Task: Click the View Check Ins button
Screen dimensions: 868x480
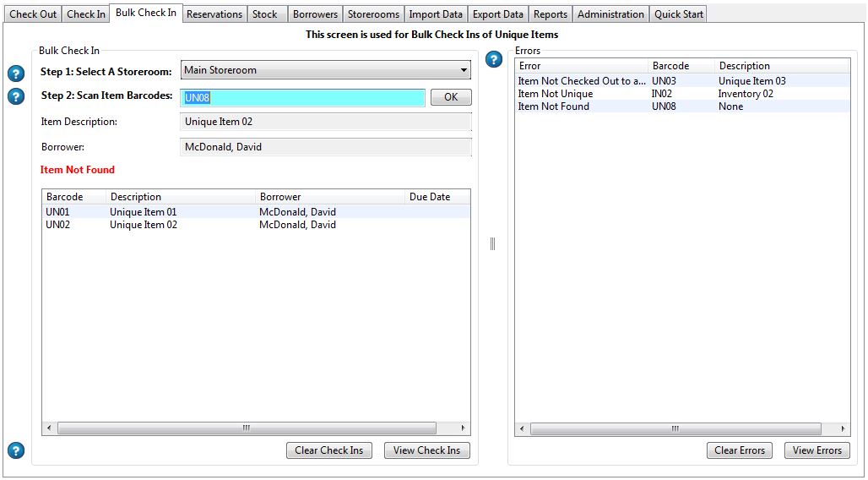Action: coord(426,450)
